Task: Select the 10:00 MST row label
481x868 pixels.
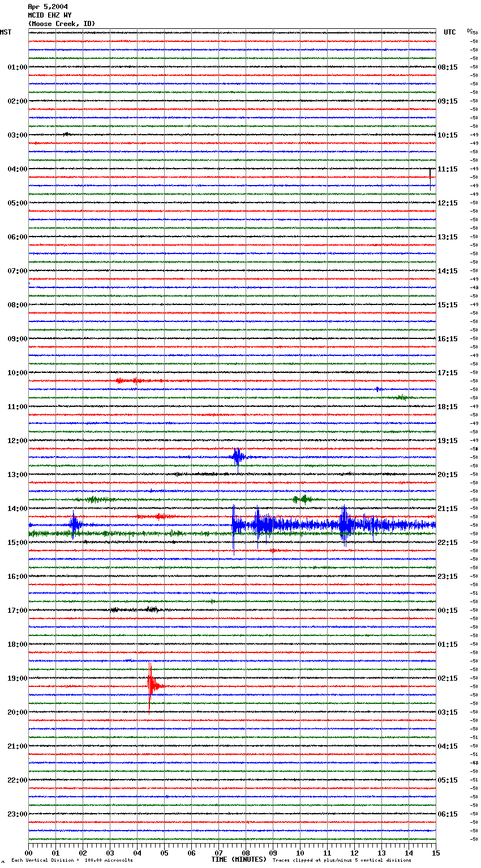Action: [x=17, y=373]
